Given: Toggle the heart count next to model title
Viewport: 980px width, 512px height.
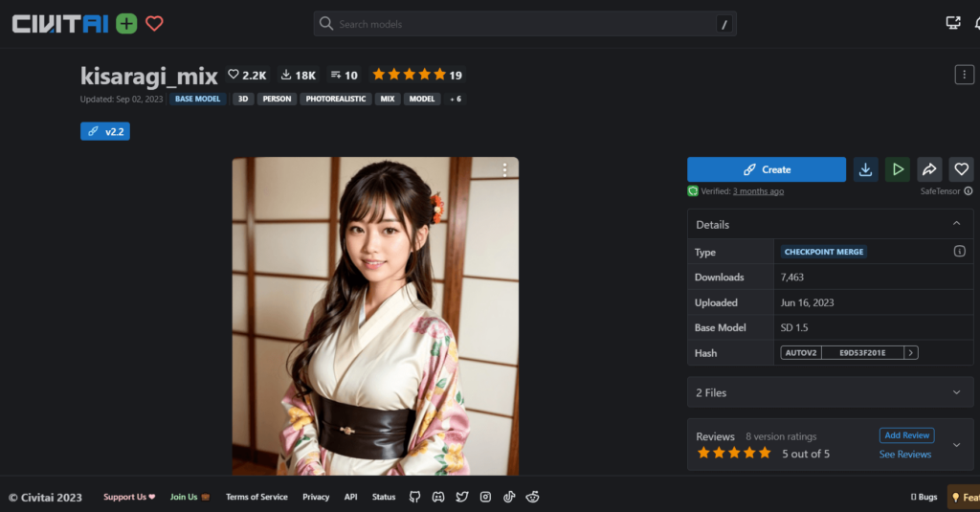Looking at the screenshot, I should point(247,75).
